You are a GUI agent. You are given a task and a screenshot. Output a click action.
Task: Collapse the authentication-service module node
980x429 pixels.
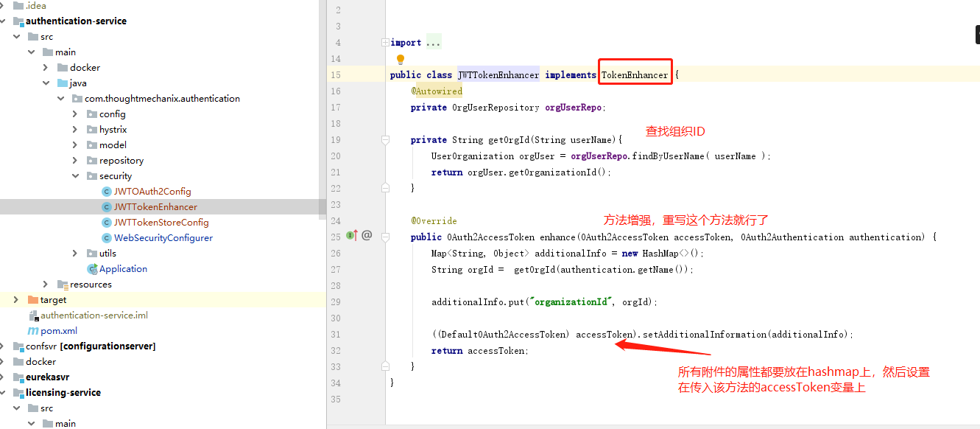3,21
